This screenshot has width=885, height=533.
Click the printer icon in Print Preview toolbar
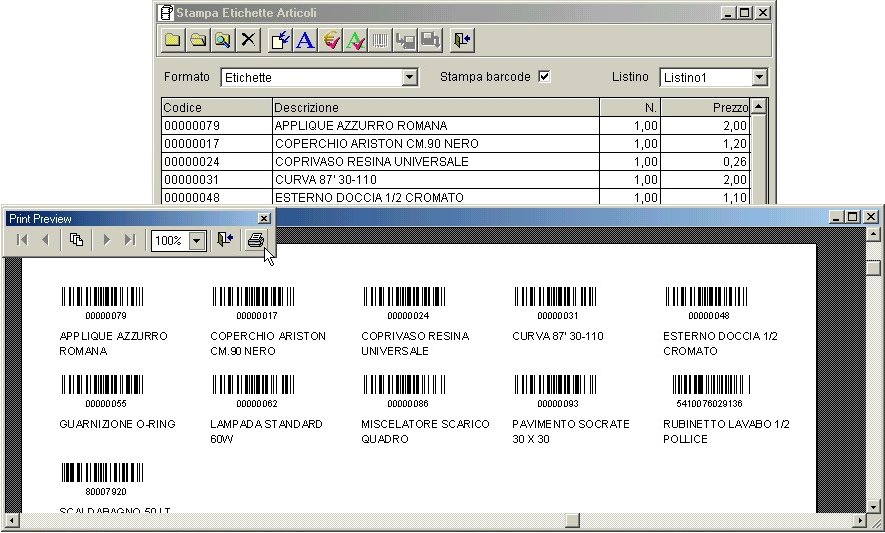(256, 240)
